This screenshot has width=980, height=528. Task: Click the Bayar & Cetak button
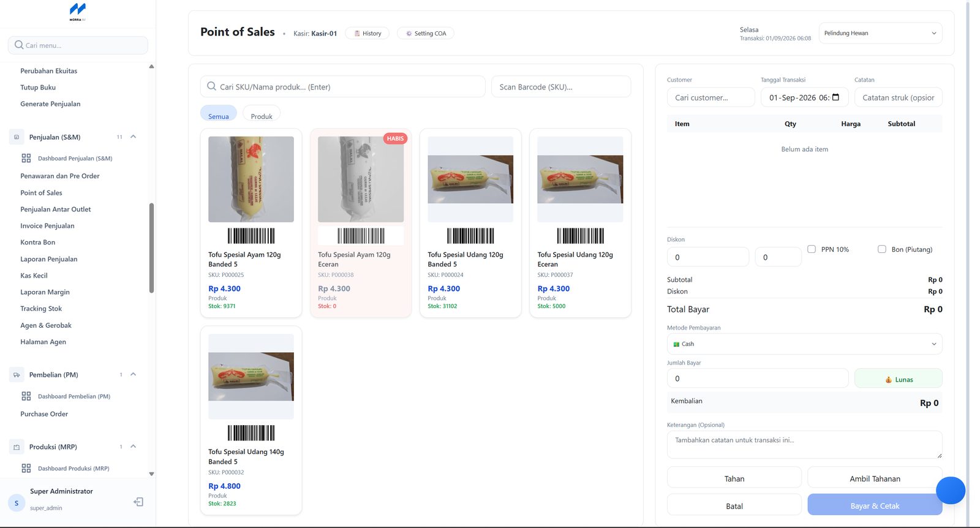point(875,505)
